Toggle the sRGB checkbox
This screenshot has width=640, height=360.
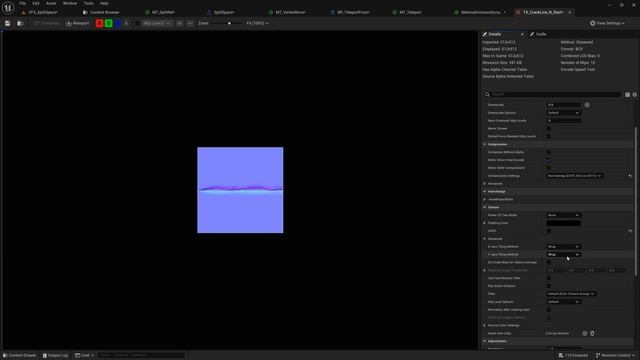549,231
